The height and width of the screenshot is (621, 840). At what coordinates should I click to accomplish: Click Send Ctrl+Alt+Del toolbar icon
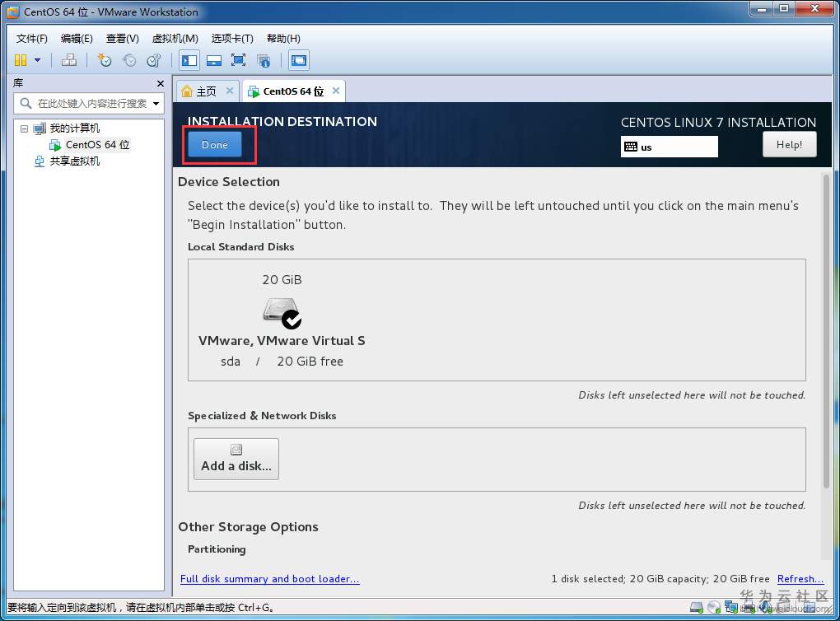click(69, 60)
